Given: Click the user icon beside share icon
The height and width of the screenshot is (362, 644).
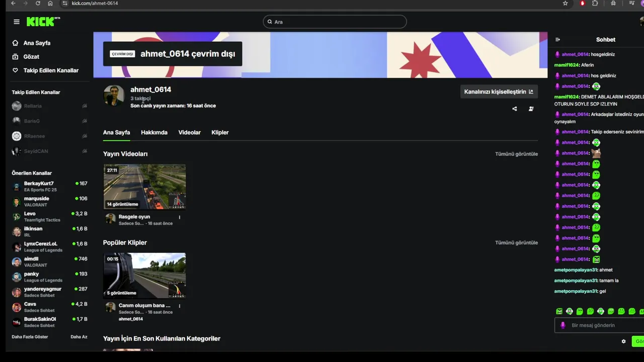Looking at the screenshot, I should (531, 109).
